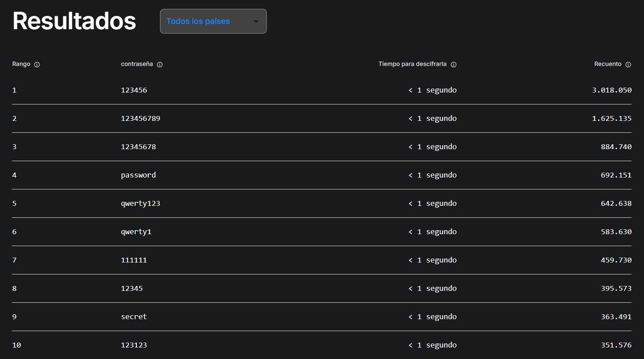Click the Recuento column header

click(x=608, y=64)
